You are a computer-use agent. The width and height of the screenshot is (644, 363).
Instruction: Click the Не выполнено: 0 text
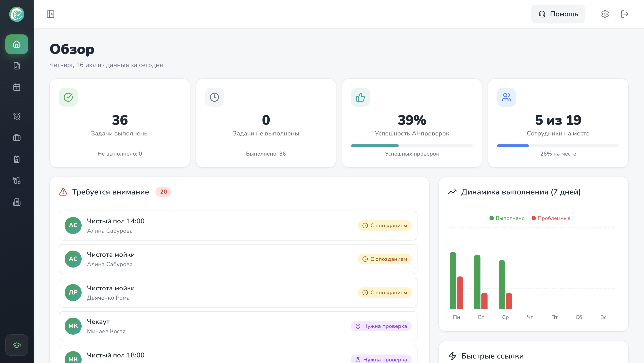tap(120, 154)
